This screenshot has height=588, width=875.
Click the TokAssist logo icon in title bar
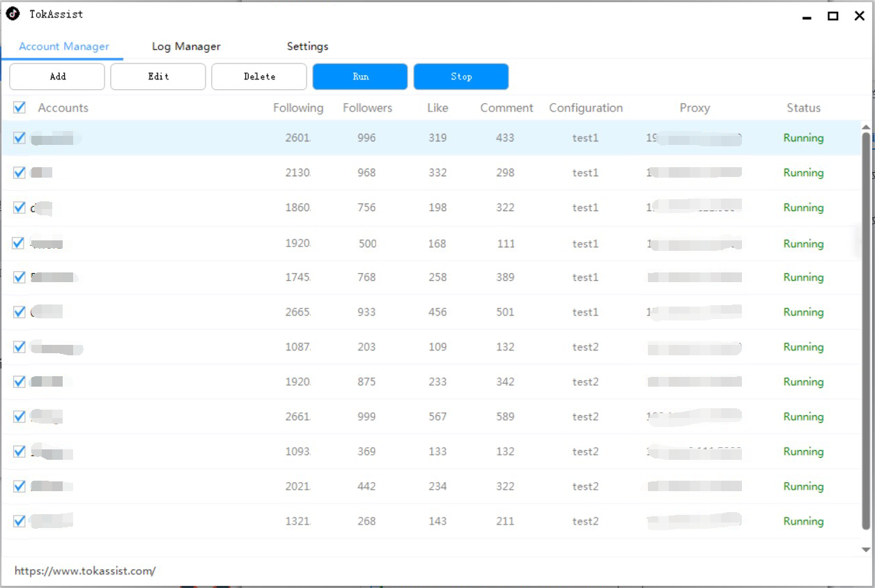pos(13,14)
